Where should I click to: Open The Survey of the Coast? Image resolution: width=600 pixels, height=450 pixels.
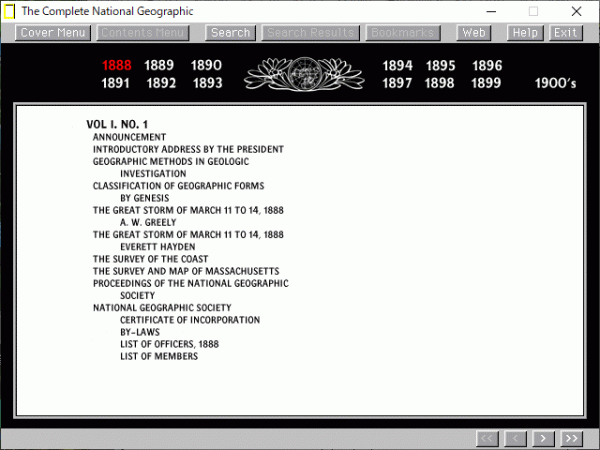[x=150, y=259]
